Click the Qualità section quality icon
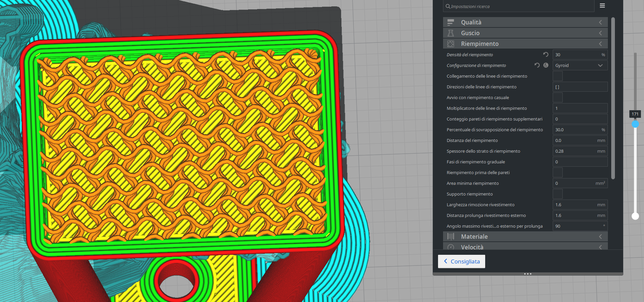Viewport: 644px width, 302px height. click(451, 22)
